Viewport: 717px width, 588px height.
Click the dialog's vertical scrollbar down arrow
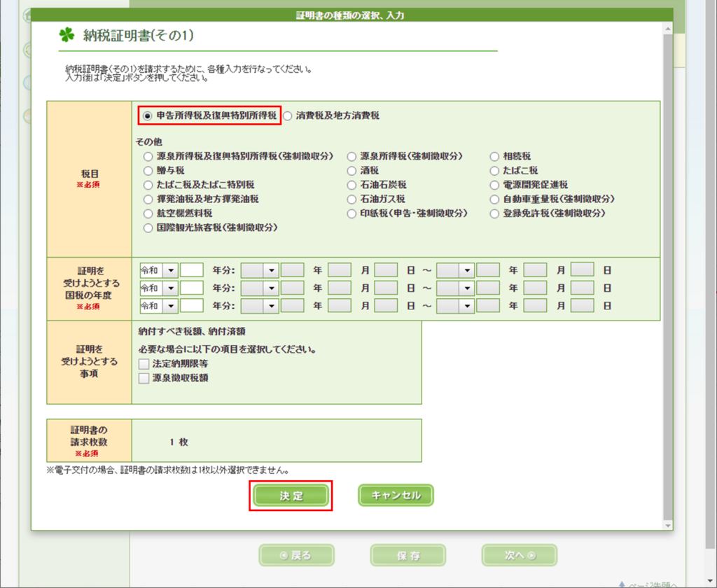pyautogui.click(x=667, y=525)
